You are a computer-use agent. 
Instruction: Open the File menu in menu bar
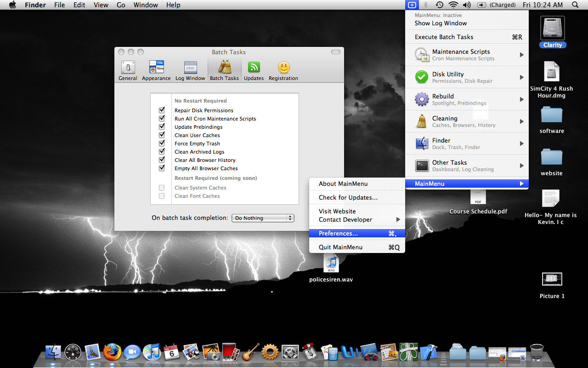pos(59,5)
